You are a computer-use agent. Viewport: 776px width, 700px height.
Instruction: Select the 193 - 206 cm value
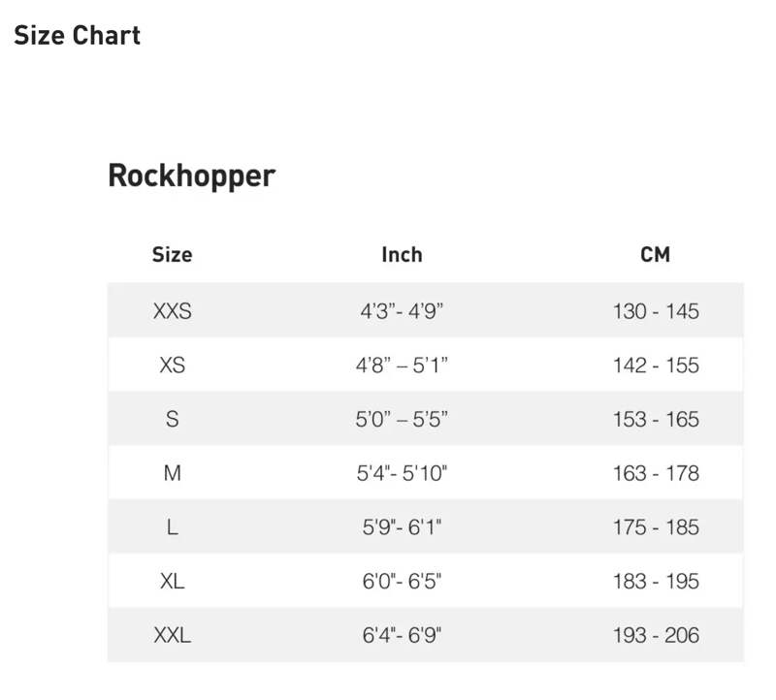(656, 636)
